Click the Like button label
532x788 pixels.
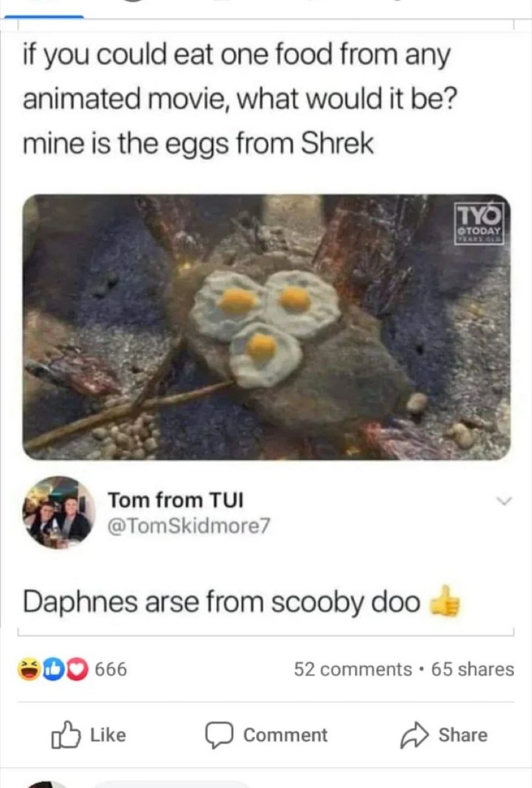pyautogui.click(x=108, y=734)
